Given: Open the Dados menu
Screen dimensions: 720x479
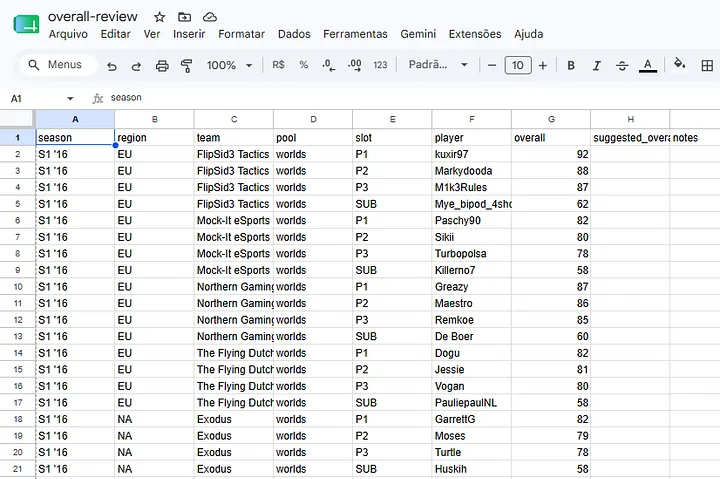Looking at the screenshot, I should coord(294,34).
